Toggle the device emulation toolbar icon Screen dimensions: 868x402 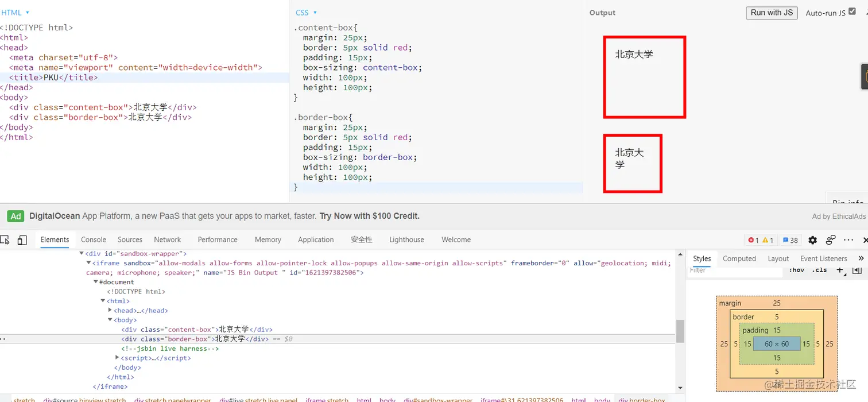(22, 240)
